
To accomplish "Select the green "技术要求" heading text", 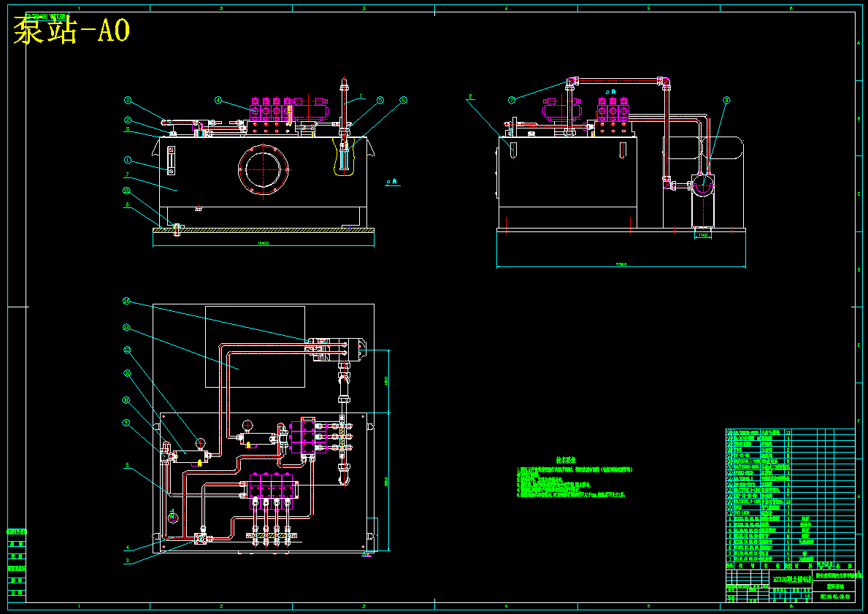I will point(566,460).
